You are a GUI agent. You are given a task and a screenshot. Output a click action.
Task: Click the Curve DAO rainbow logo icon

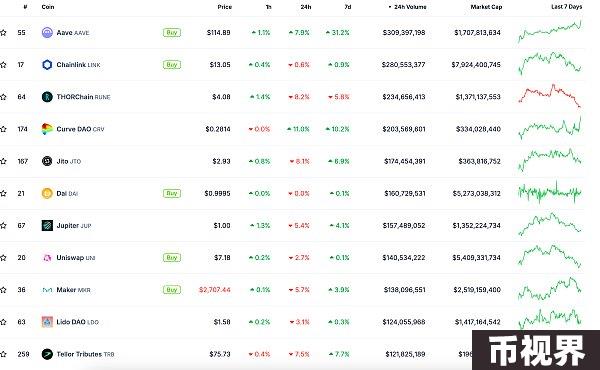pos(47,129)
